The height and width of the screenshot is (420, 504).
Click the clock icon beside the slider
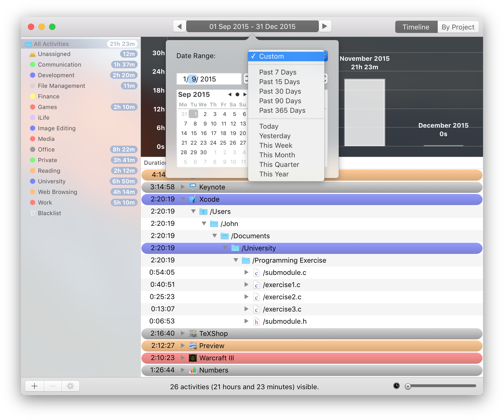coord(397,386)
